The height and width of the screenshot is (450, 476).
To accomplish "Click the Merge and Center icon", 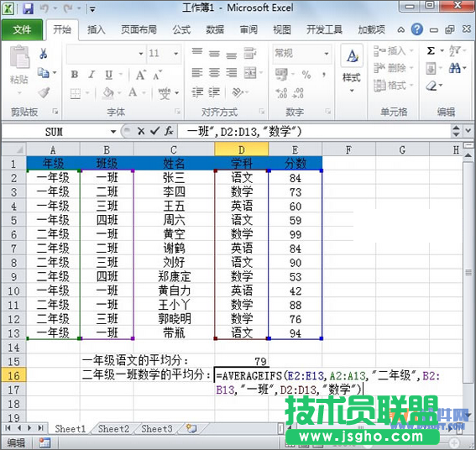I will tap(250, 72).
